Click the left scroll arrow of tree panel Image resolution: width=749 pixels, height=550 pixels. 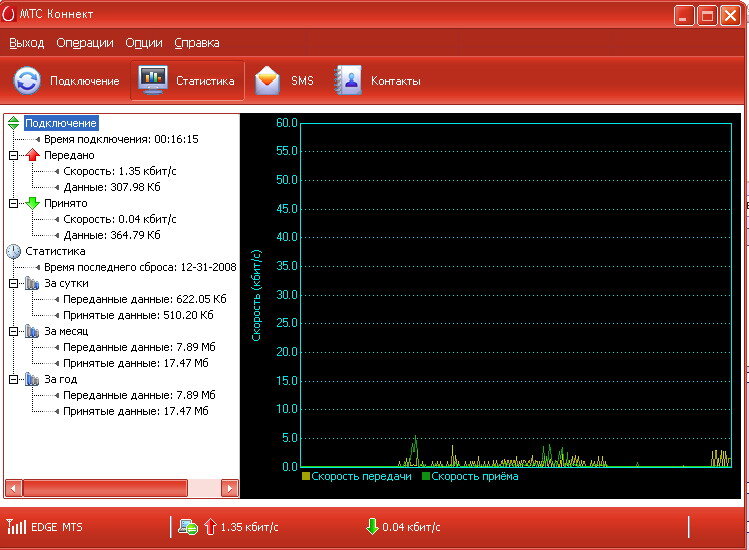pyautogui.click(x=13, y=488)
